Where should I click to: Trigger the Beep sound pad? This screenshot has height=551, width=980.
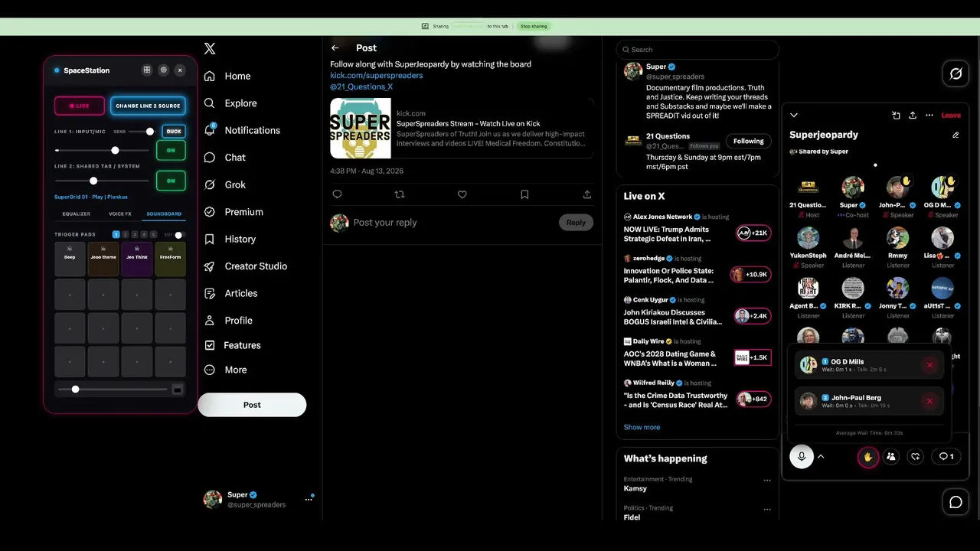70,259
